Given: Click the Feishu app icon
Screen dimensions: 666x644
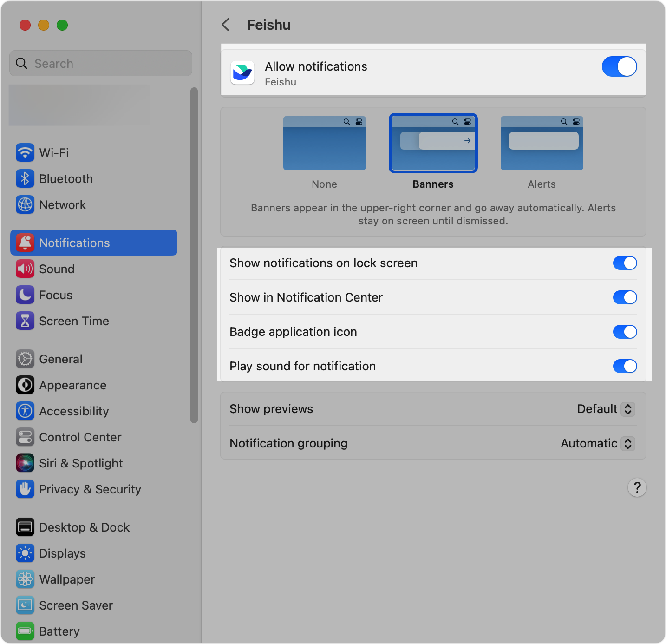Looking at the screenshot, I should click(242, 72).
